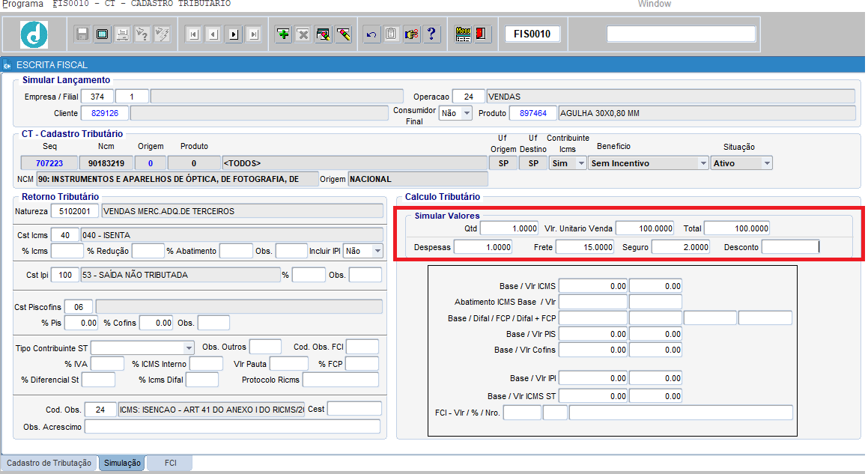This screenshot has width=868, height=474.
Task: Go to the previous record
Action: pyautogui.click(x=213, y=34)
